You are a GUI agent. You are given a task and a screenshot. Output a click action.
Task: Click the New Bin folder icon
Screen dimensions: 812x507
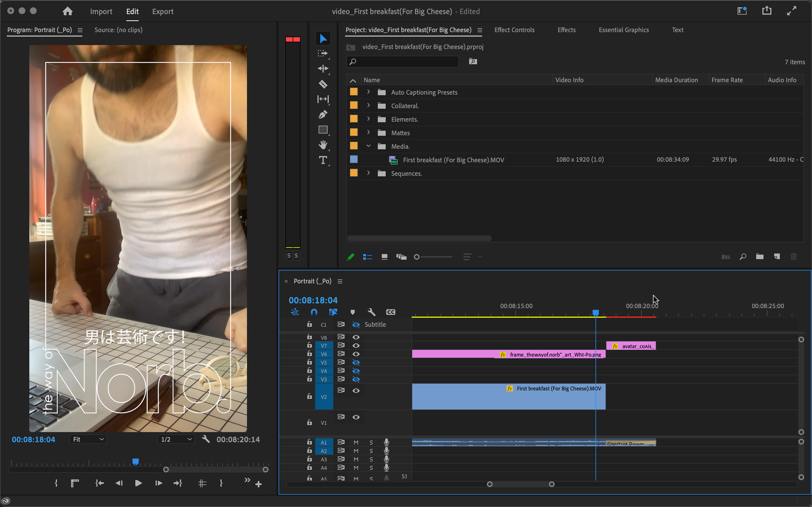pyautogui.click(x=760, y=257)
